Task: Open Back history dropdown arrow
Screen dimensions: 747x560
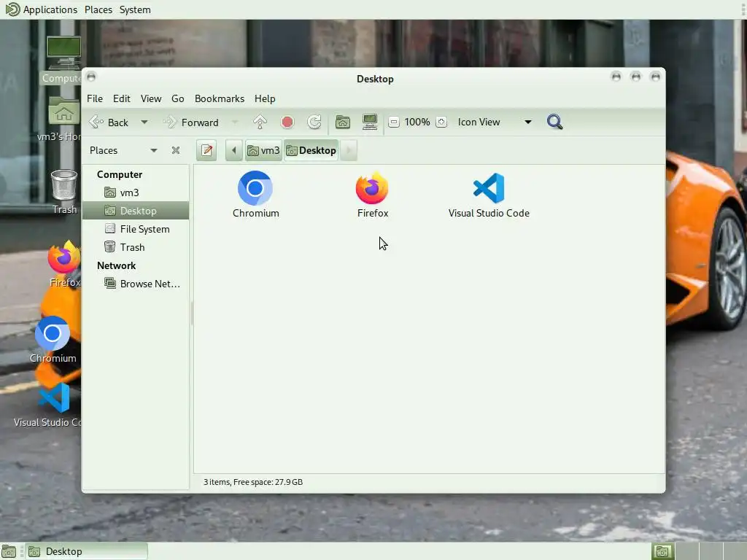Action: coord(144,122)
